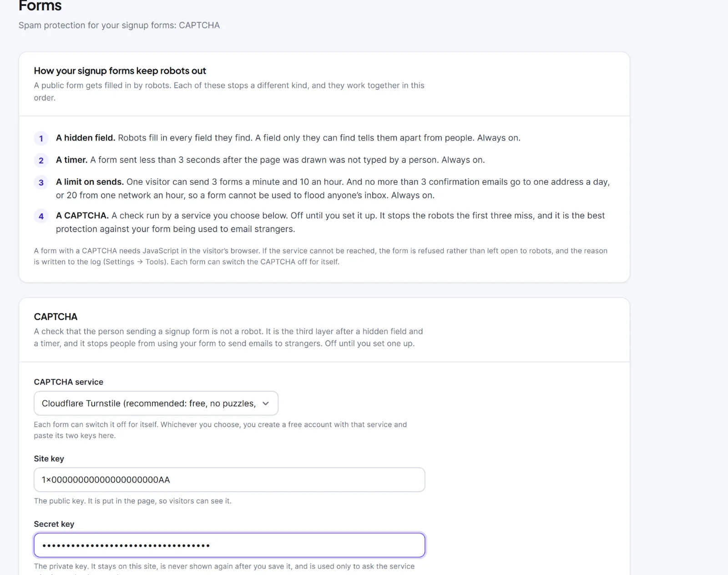The height and width of the screenshot is (575, 728).
Task: Click the heading "How your signup forms keep robots out"
Action: click(x=120, y=71)
